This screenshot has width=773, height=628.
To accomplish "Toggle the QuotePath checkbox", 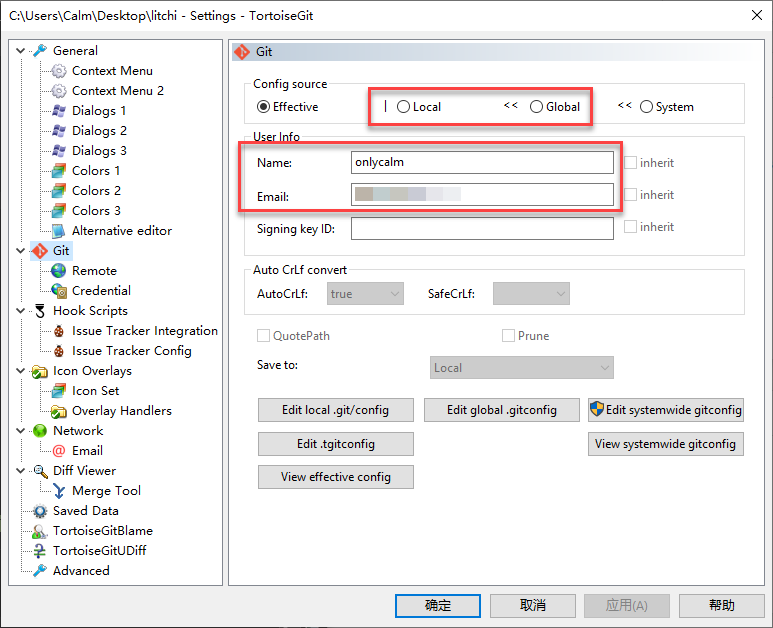I will point(264,336).
